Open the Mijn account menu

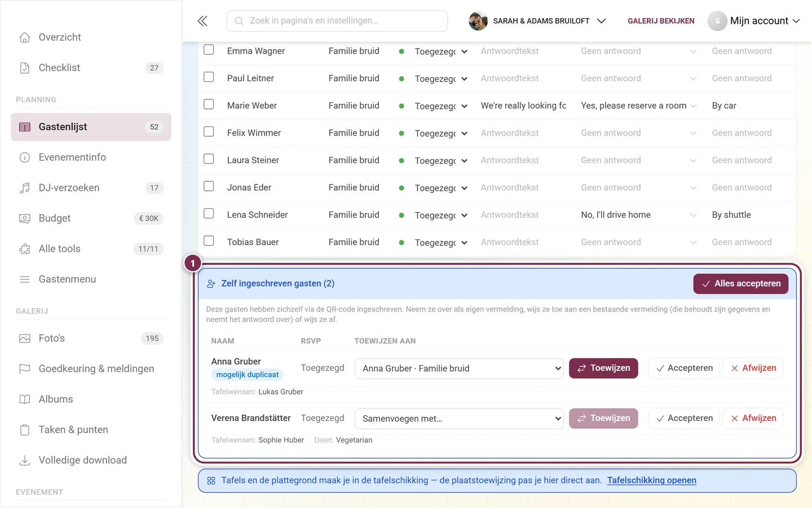[754, 21]
